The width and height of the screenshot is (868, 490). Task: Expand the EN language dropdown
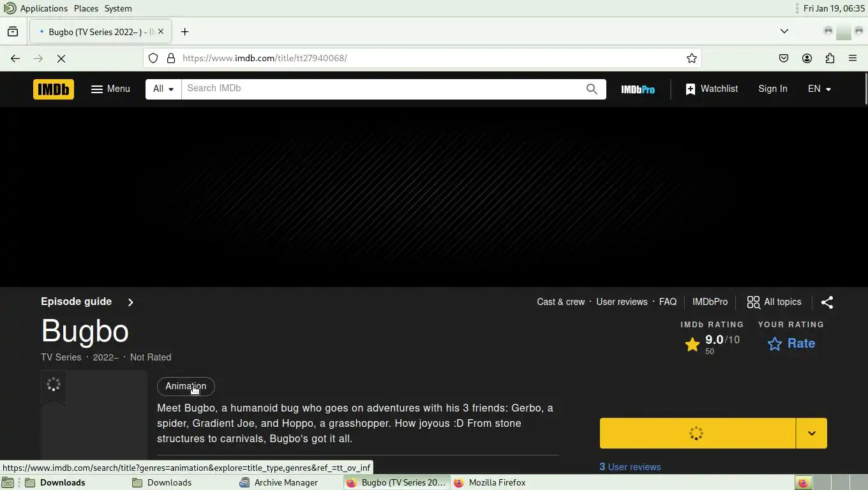pyautogui.click(x=819, y=89)
